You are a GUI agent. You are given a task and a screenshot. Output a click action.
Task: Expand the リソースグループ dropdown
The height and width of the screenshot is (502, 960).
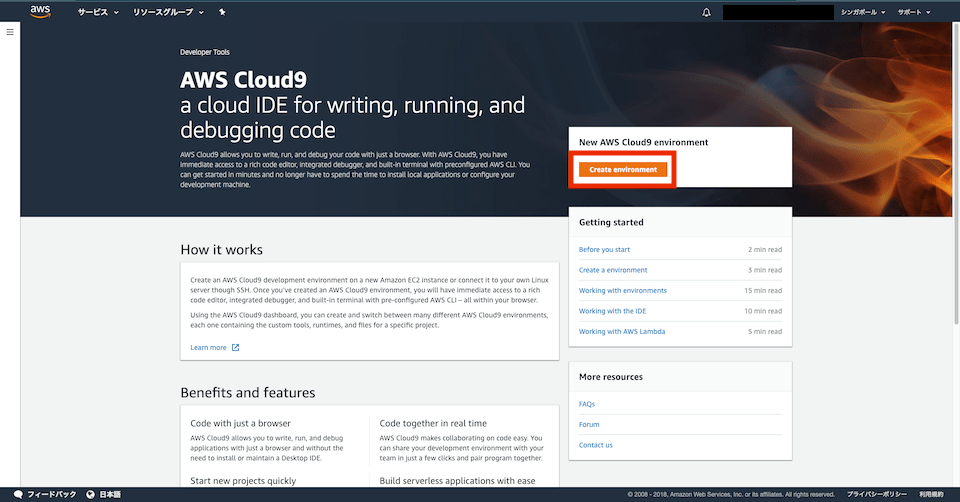coord(168,12)
